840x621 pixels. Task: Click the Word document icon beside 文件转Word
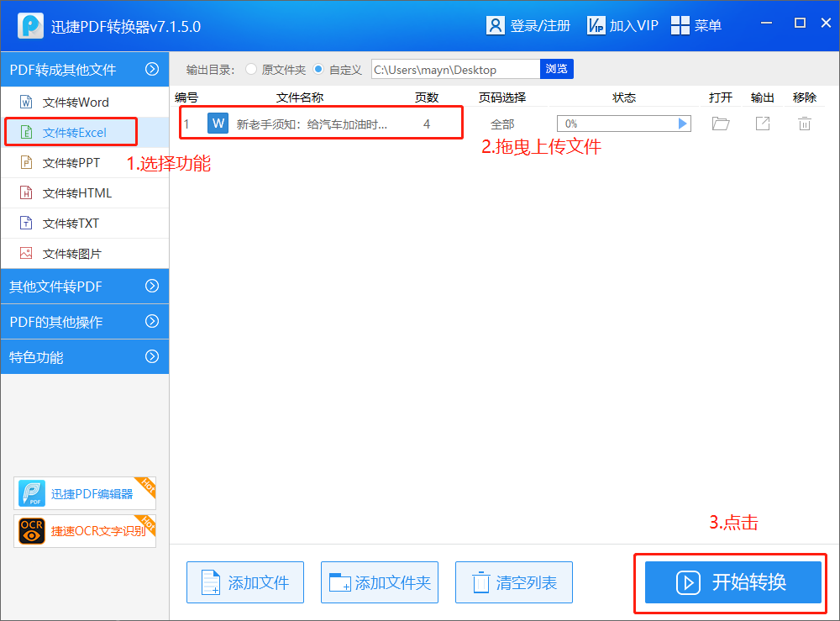click(26, 102)
